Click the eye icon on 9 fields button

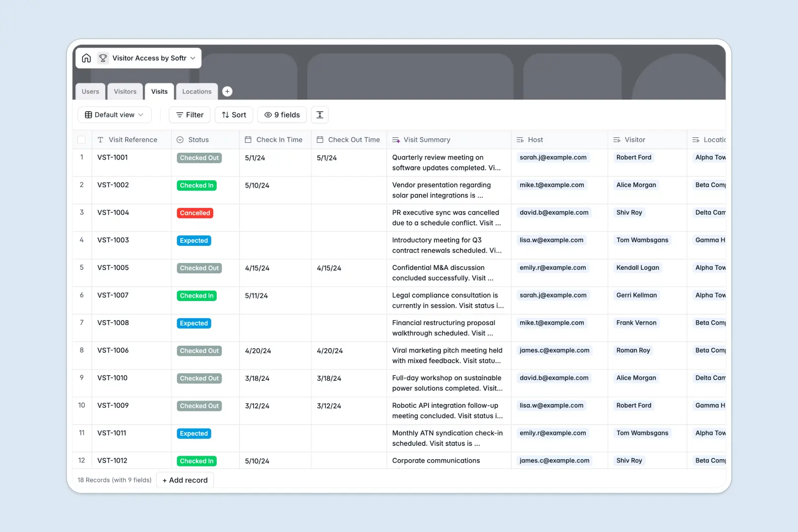tap(267, 115)
